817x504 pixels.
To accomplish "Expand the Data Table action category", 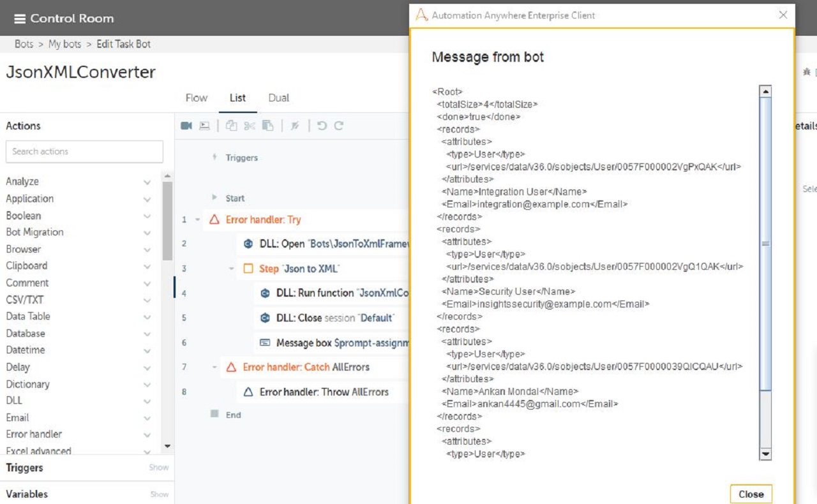I will click(x=147, y=316).
